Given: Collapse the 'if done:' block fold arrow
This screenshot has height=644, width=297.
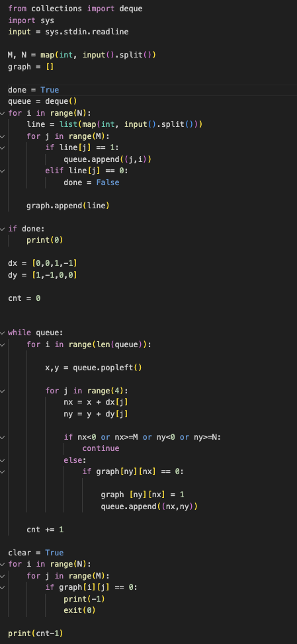Looking at the screenshot, I should coord(3,229).
